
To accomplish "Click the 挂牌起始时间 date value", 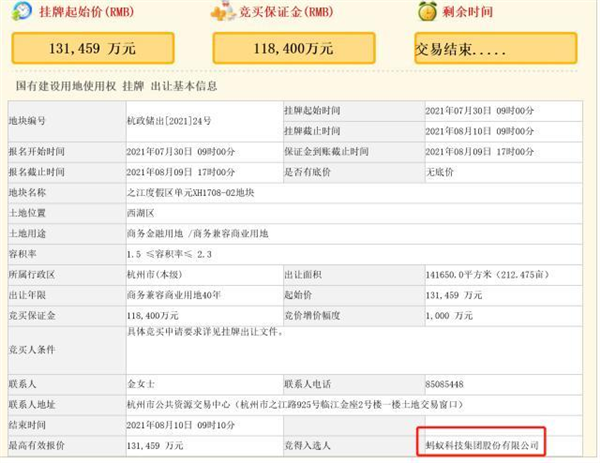I will tap(479, 111).
